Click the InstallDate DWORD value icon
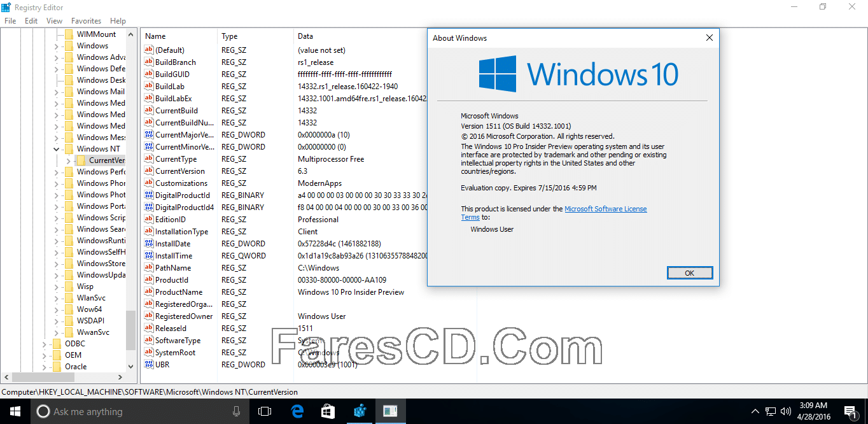 coord(149,244)
